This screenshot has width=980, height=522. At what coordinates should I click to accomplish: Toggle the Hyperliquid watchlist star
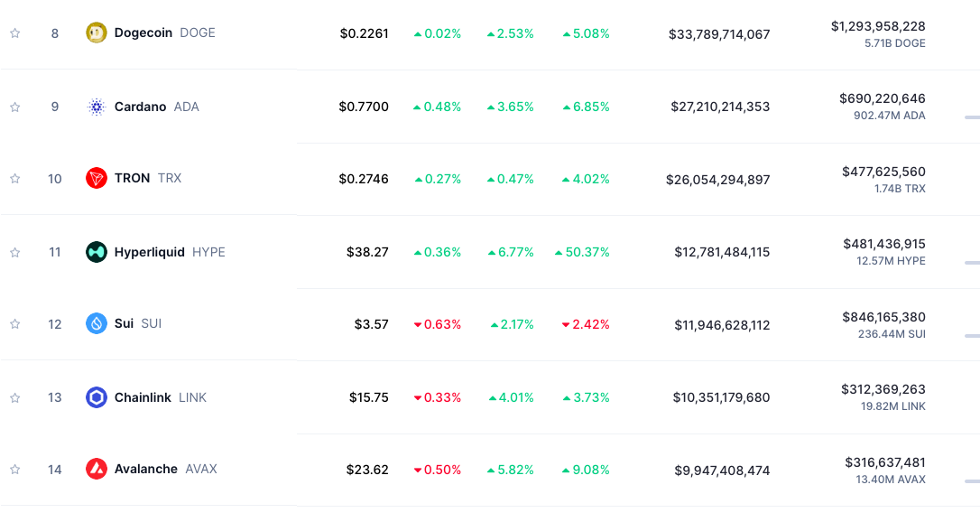point(15,252)
